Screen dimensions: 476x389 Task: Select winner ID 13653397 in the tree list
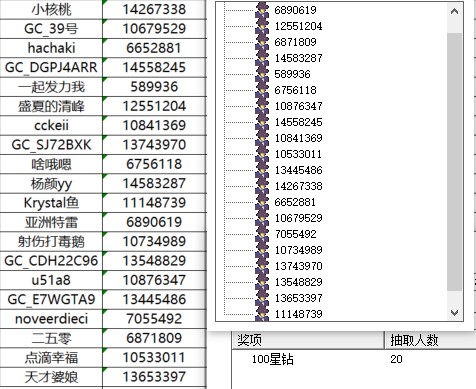(298, 298)
